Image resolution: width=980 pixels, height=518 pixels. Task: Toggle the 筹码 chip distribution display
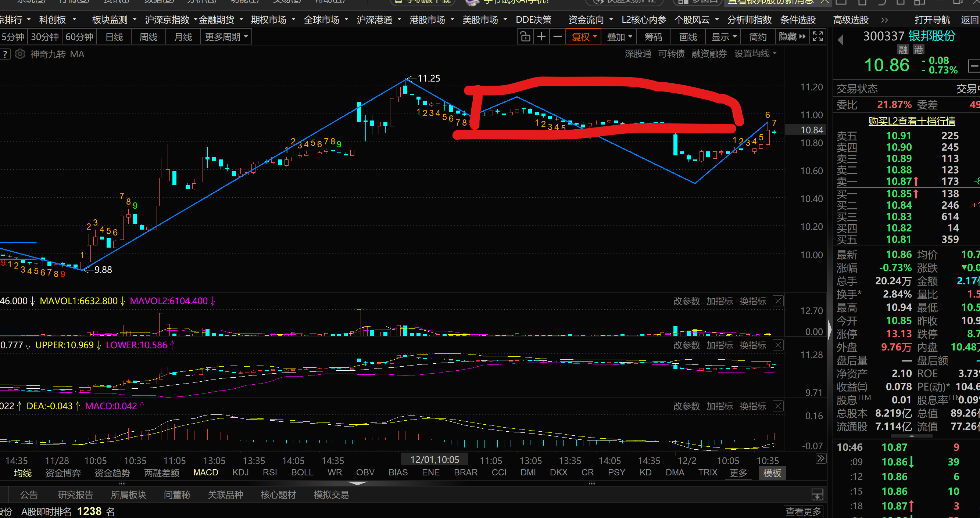pyautogui.click(x=653, y=37)
